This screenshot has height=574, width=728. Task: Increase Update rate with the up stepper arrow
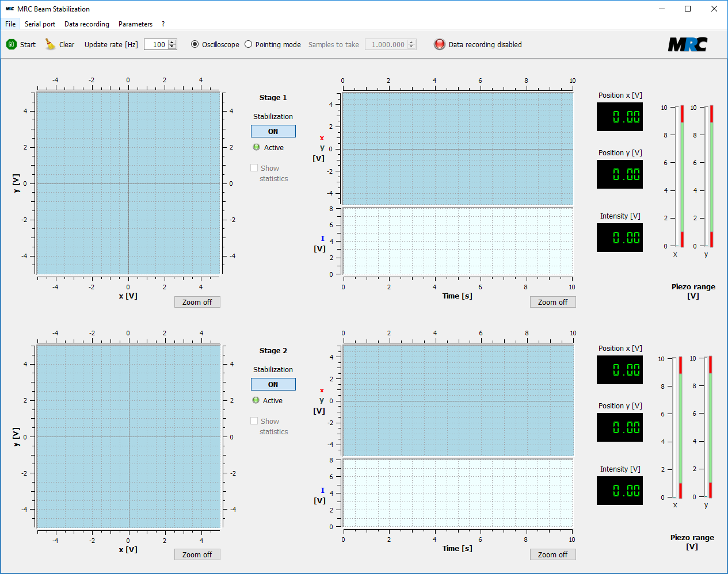tap(171, 42)
